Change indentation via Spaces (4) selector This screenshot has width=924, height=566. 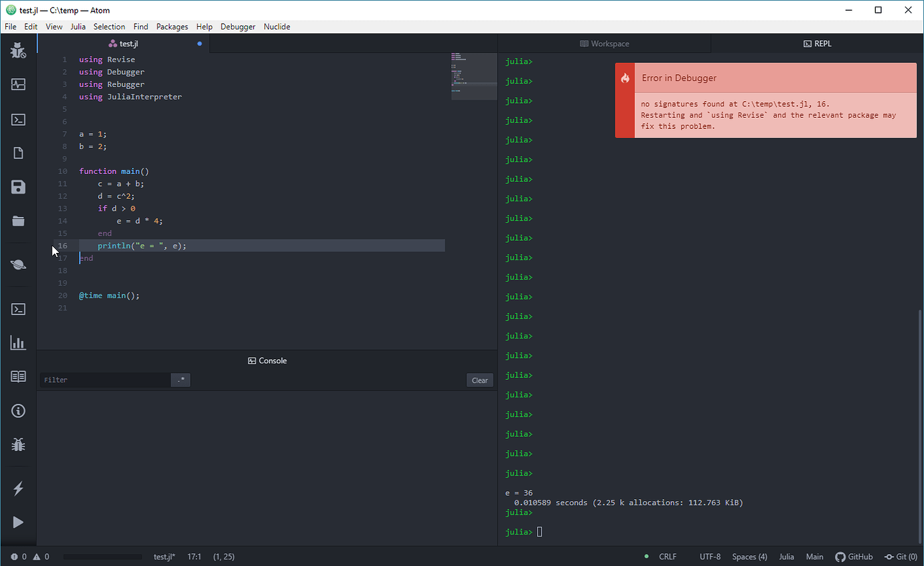coord(749,556)
